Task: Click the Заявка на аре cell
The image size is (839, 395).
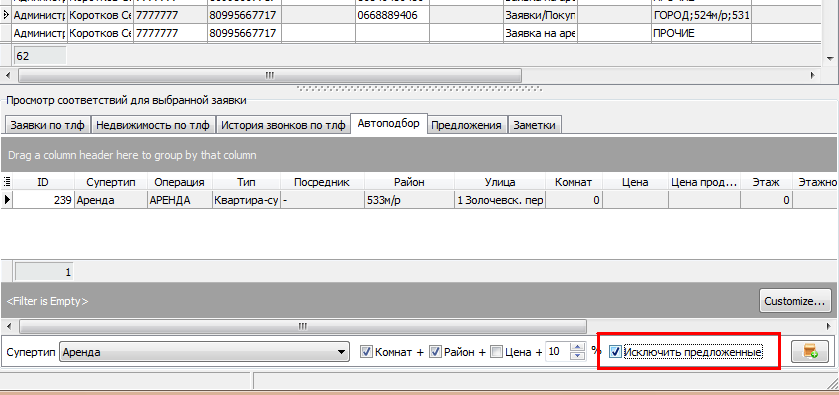Action: pos(539,33)
